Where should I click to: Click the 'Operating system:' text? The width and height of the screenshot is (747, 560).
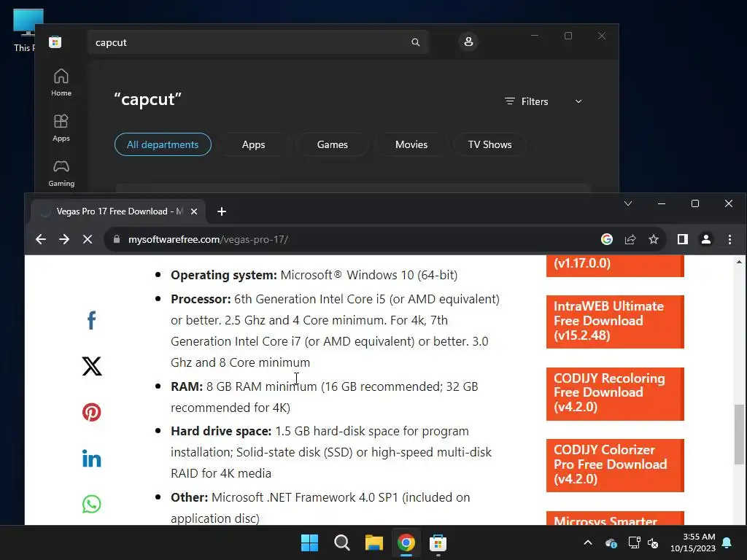(x=223, y=275)
